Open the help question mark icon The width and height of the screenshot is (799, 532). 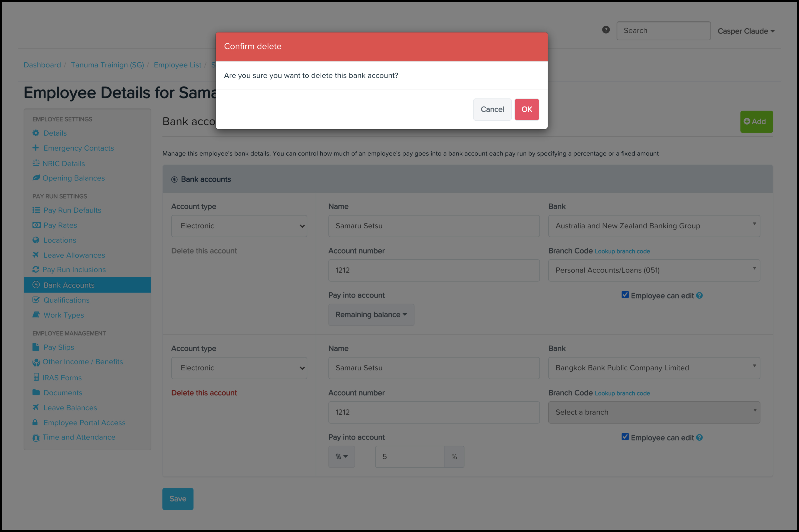click(606, 30)
